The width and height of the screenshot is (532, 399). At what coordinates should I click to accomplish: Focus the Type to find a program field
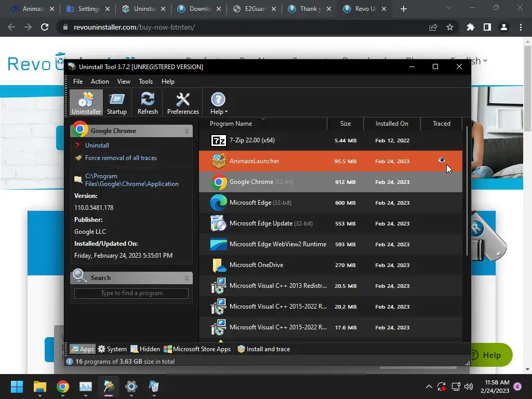[x=131, y=293]
